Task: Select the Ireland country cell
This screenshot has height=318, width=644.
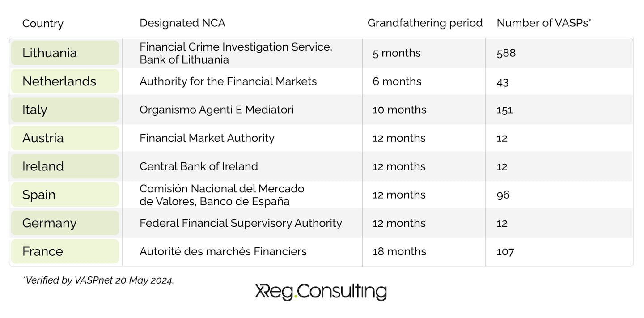Action: click(65, 166)
